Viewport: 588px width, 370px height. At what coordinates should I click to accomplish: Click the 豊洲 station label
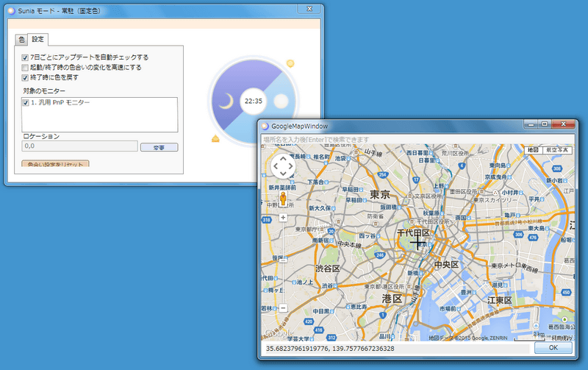[466, 292]
